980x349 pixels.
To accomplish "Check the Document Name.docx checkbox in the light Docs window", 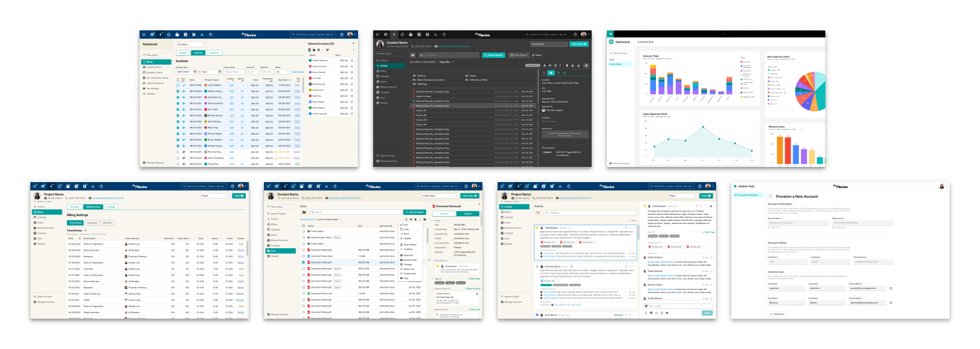I will [x=303, y=256].
